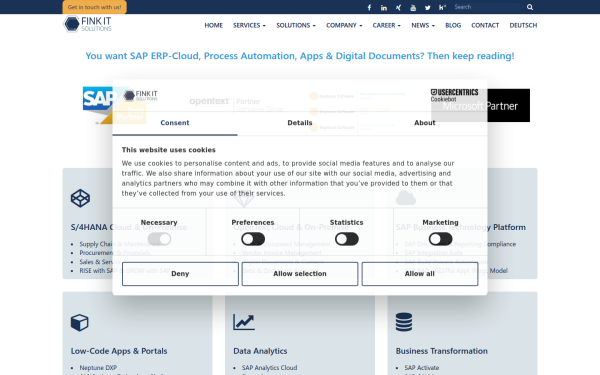
Task: Click the S/4HANA Cloud card icon
Action: [80, 198]
